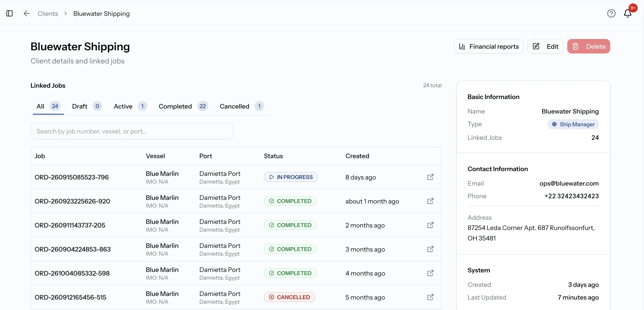Click the Created column header

[357, 156]
